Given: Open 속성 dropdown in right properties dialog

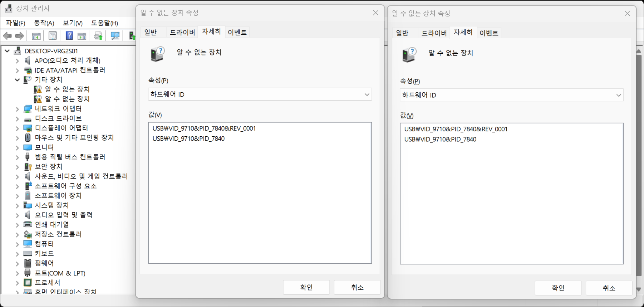Looking at the screenshot, I should (511, 95).
